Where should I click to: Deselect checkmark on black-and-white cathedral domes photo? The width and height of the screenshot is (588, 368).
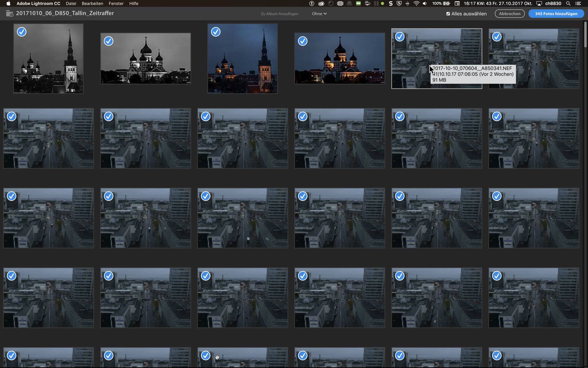tap(108, 41)
